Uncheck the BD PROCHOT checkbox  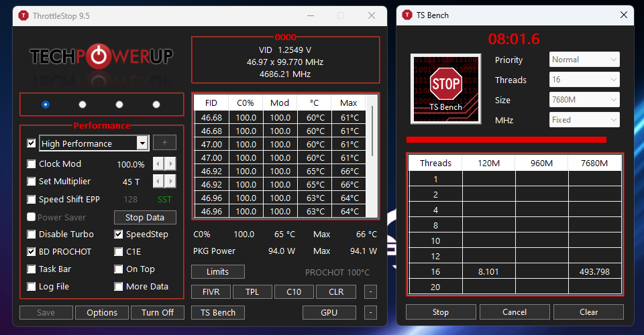click(32, 251)
